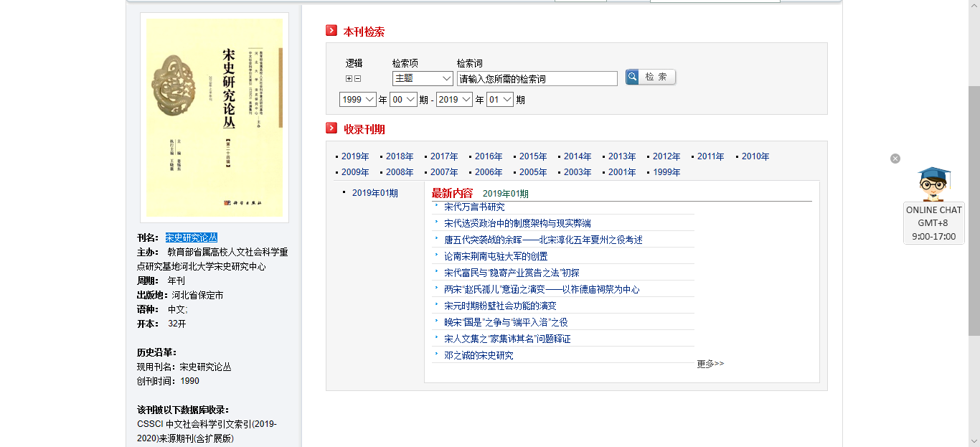Click the minus icon to remove search row
980x447 pixels.
click(x=357, y=79)
